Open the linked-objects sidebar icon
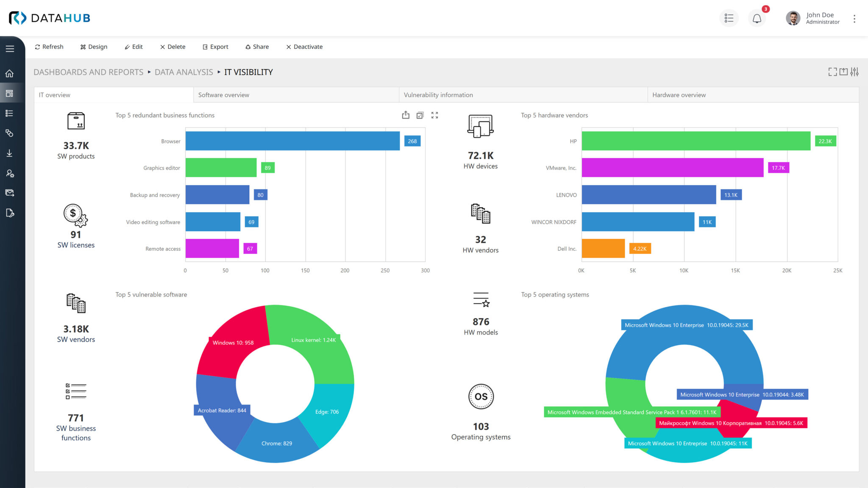Image resolution: width=868 pixels, height=488 pixels. pos(10,133)
